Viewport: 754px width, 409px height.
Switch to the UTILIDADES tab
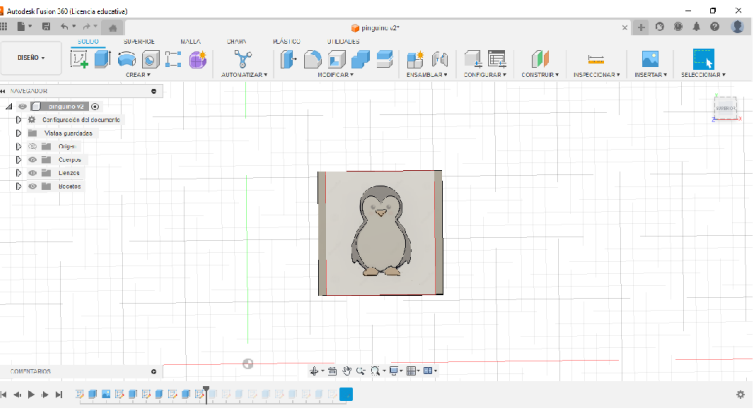(x=343, y=42)
